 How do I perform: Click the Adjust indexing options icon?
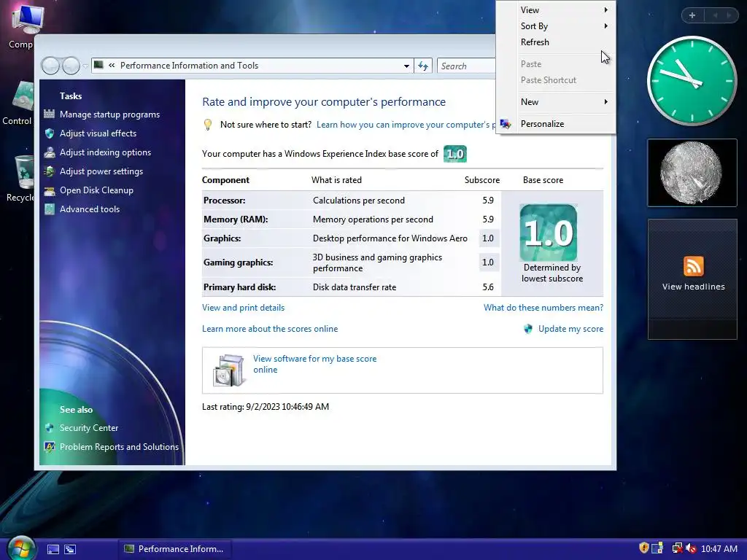[50, 152]
